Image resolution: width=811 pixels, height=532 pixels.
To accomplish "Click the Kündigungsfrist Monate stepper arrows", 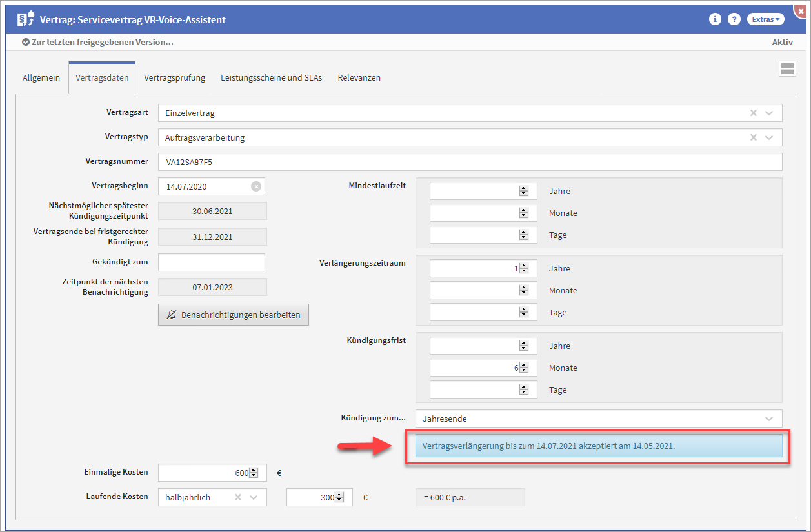I will [x=524, y=368].
